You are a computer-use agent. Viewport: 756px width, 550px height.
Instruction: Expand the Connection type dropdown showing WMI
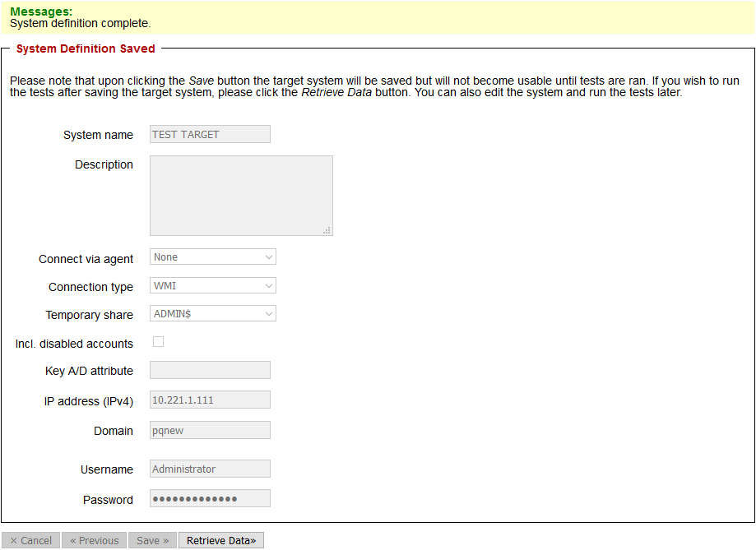[x=212, y=286]
